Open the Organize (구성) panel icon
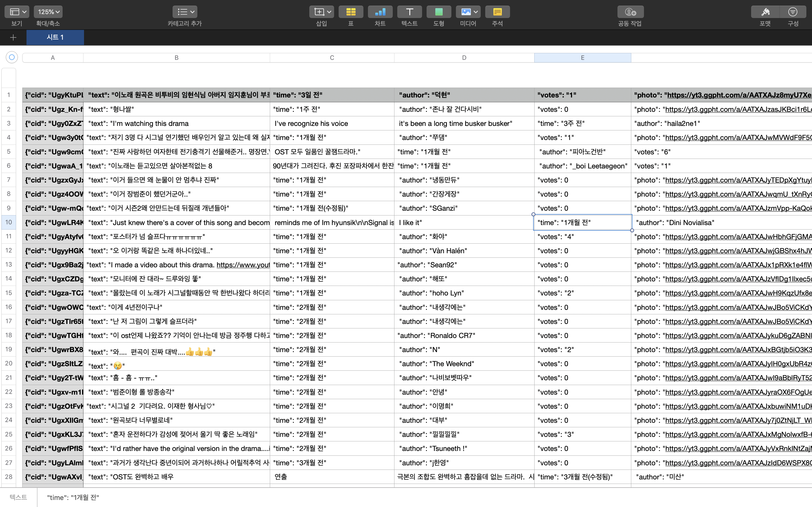This screenshot has height=507, width=812. coord(793,12)
